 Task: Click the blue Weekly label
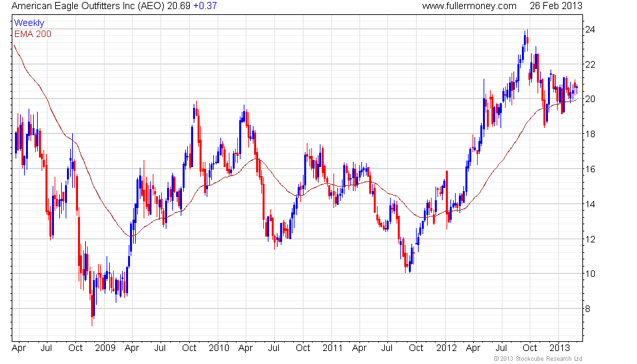point(29,23)
